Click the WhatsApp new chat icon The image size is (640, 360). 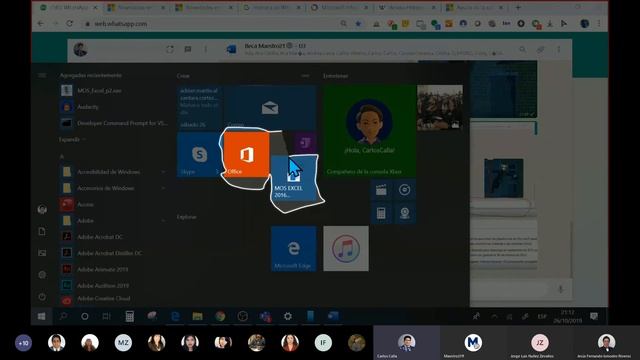coord(188,49)
